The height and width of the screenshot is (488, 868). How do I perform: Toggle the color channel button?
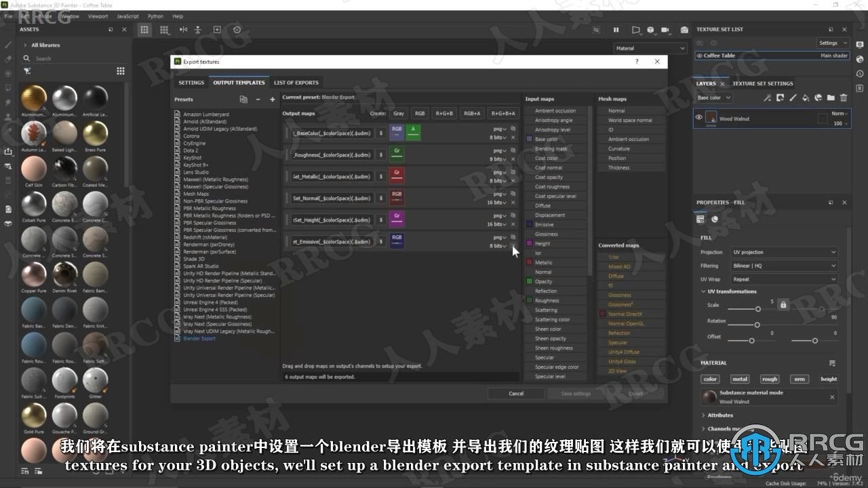coord(710,379)
